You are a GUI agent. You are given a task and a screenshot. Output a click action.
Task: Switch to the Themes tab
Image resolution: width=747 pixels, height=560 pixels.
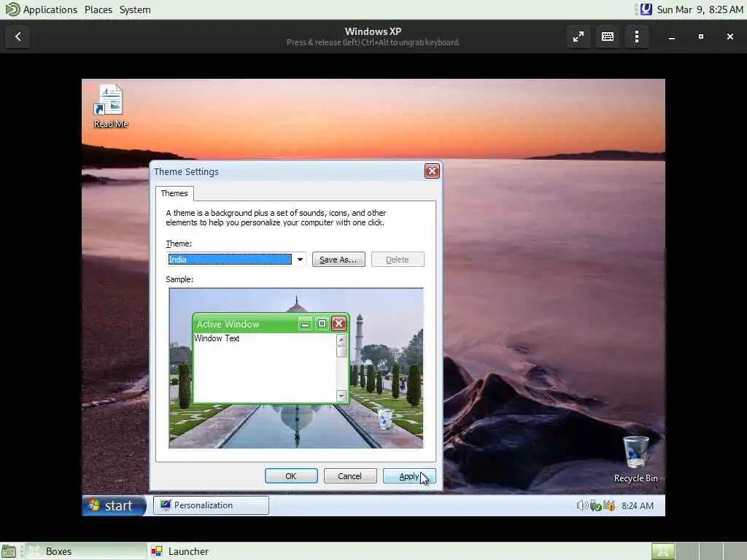[x=174, y=193]
